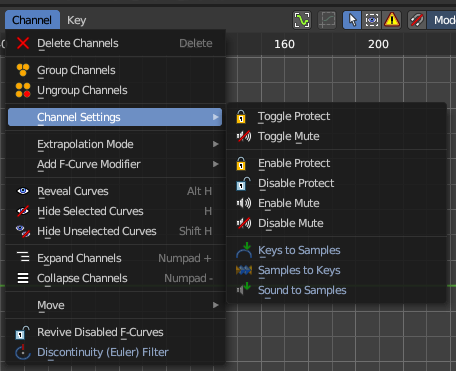
Task: Expand the Add F-Curve Modifier submenu
Action: coord(115,164)
